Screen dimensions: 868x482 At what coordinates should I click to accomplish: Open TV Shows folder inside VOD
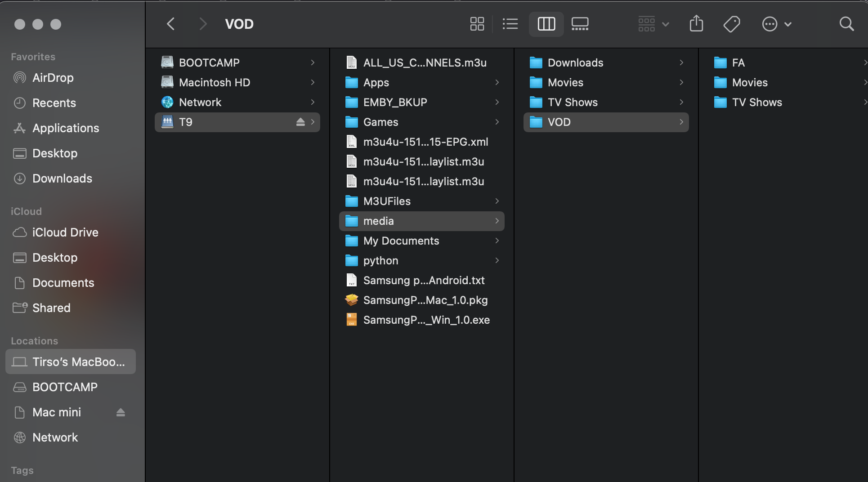tap(788, 102)
